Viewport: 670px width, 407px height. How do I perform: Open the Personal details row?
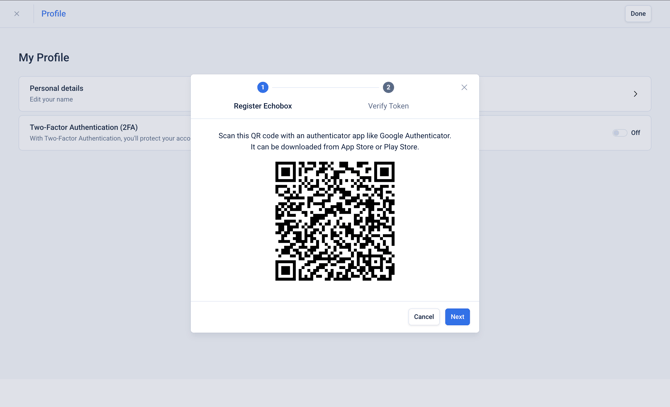335,94
